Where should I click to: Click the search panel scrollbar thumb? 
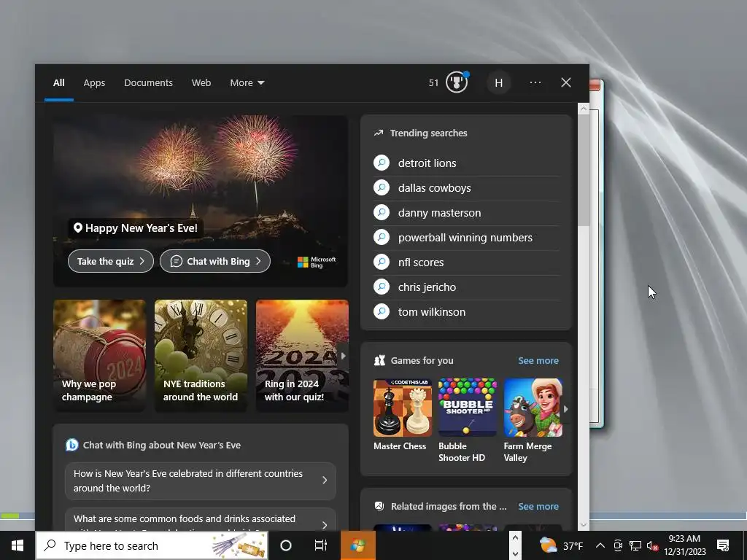(x=583, y=171)
